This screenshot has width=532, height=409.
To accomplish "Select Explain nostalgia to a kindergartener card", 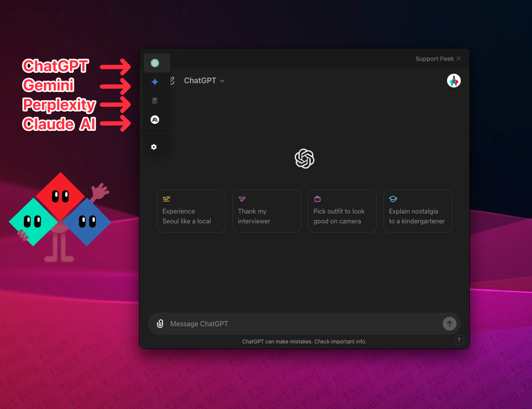I will (418, 211).
